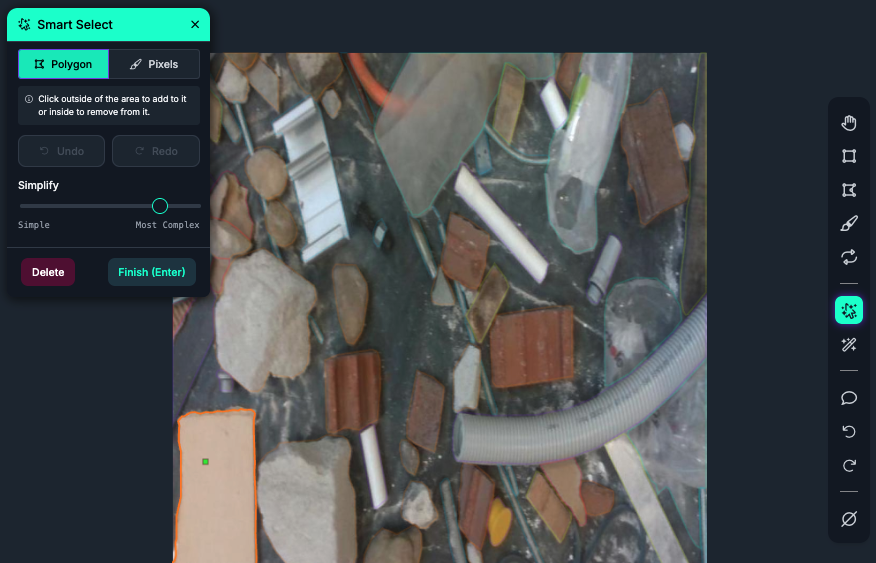
Task: Click redo arrow in right toolbar
Action: 849,466
